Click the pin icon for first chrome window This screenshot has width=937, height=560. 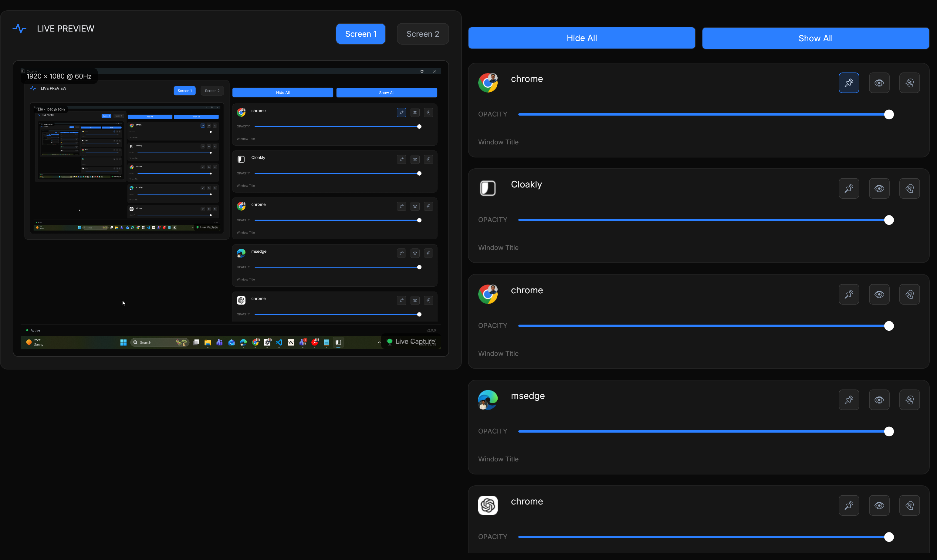pos(849,83)
